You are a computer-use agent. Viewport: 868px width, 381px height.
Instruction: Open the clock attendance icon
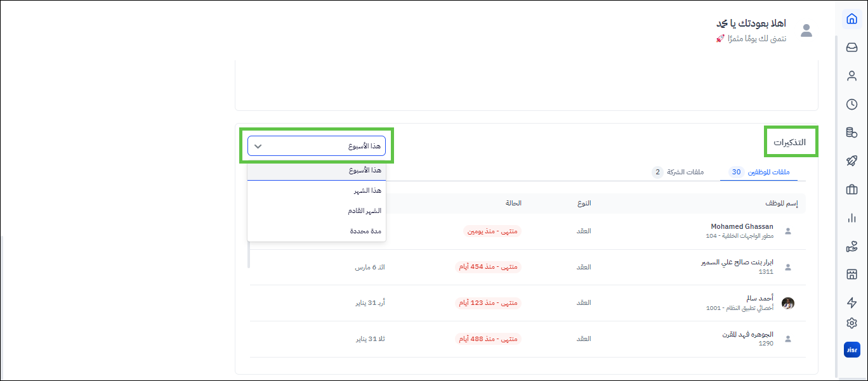point(852,105)
